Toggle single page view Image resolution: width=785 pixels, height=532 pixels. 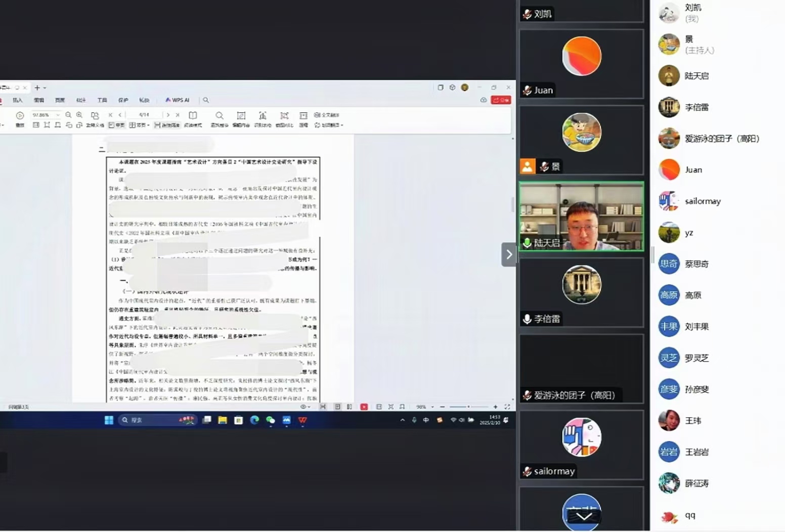click(x=116, y=125)
